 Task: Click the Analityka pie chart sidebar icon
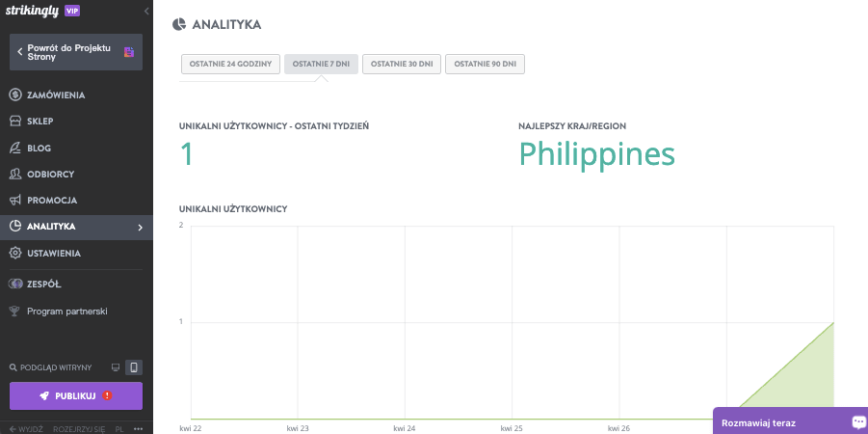tap(15, 227)
